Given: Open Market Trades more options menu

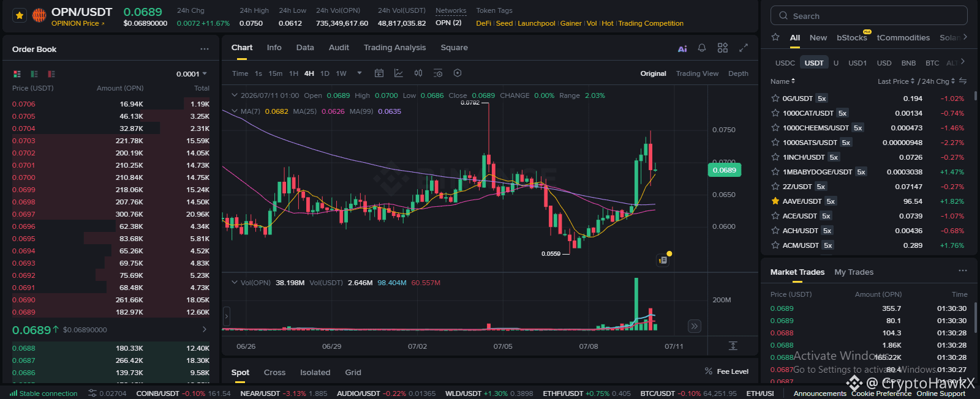Looking at the screenshot, I should 963,271.
